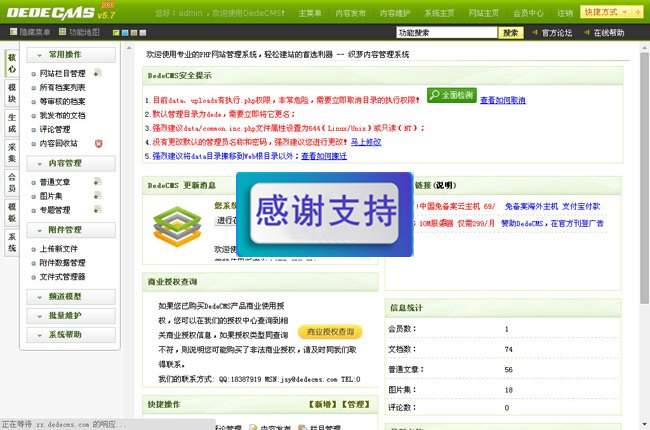
Task: Click the hide menu icon 隐藏菜单
Action: tap(14, 32)
